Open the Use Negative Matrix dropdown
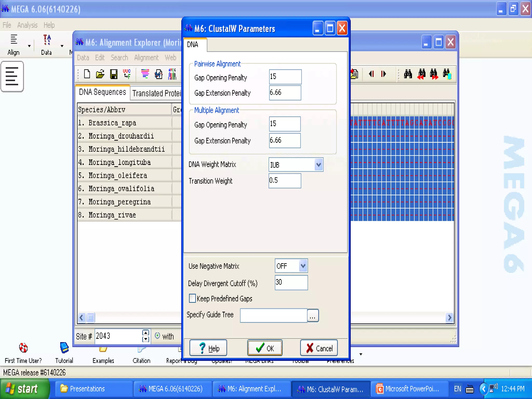The width and height of the screenshot is (532, 399). click(303, 266)
